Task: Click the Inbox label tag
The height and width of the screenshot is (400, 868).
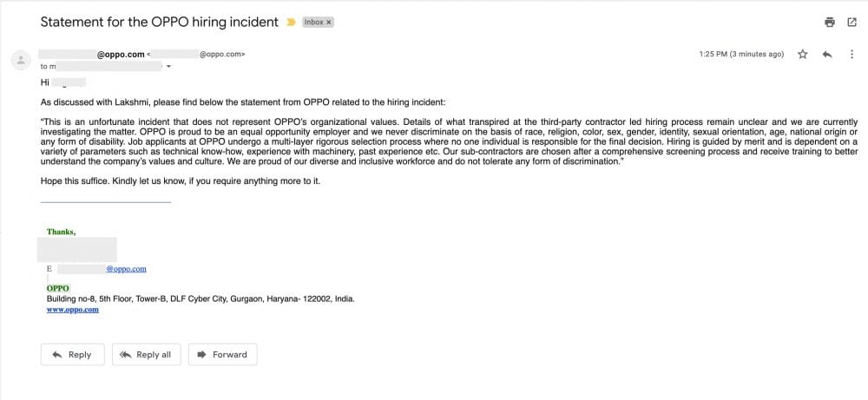Action: [313, 22]
